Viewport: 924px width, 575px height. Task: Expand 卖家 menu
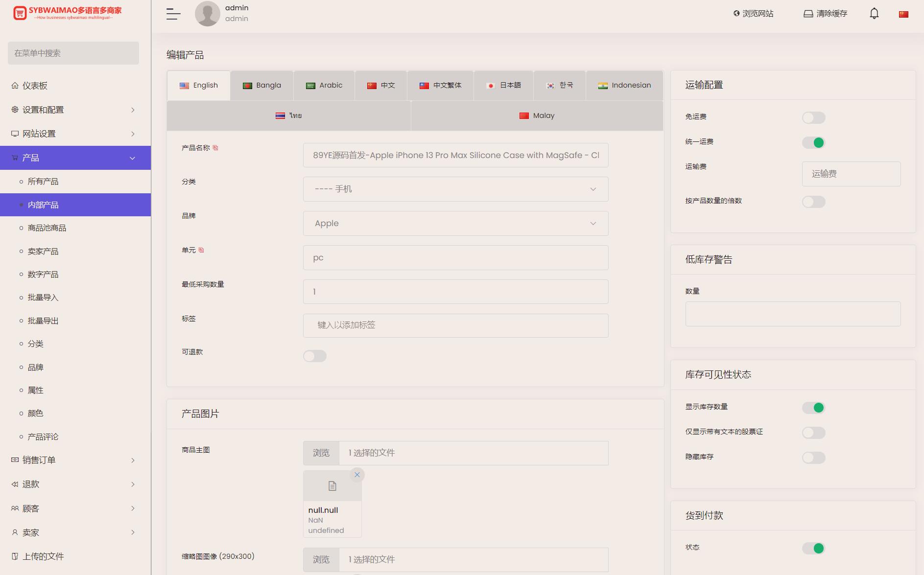[75, 532]
